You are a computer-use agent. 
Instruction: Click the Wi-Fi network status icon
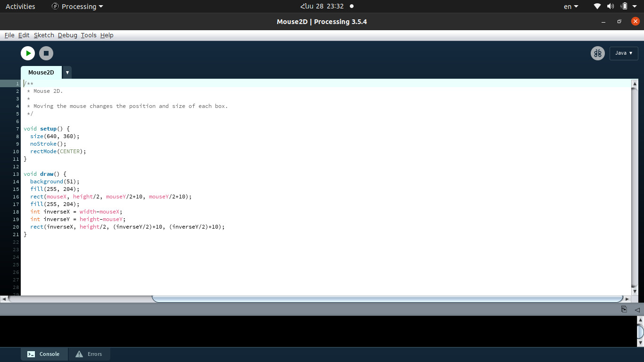tap(597, 7)
